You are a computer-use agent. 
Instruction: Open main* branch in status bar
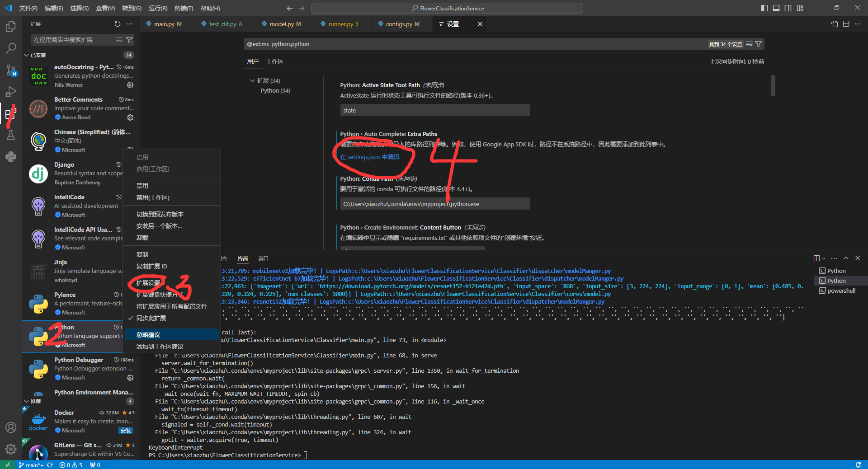pyautogui.click(x=31, y=465)
